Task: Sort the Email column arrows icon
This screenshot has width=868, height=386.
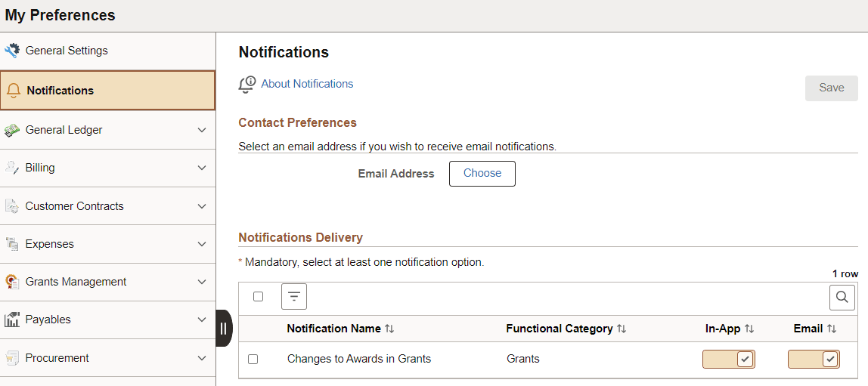Action: click(x=832, y=329)
